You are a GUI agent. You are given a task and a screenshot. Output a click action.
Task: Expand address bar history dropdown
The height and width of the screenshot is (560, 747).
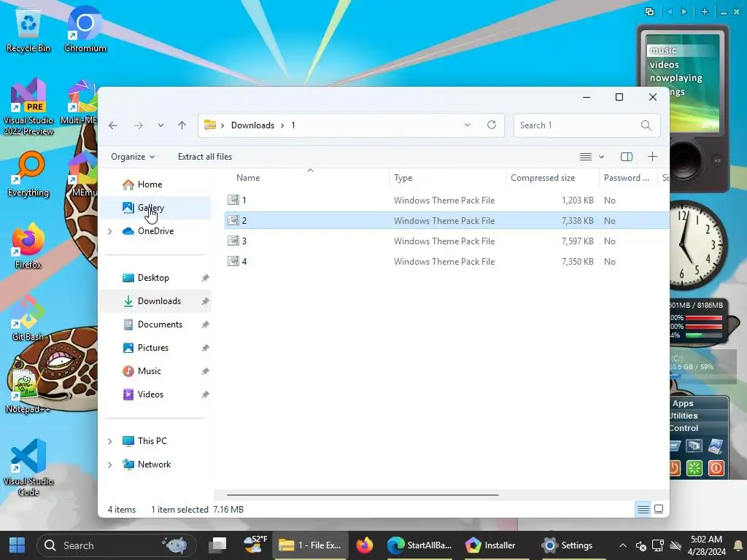468,125
